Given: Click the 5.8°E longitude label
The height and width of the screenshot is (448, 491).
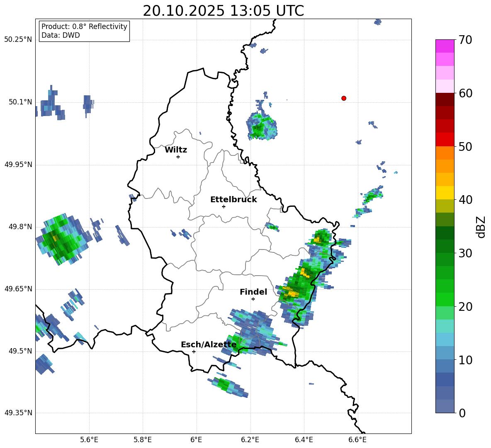Looking at the screenshot, I should pyautogui.click(x=143, y=440).
